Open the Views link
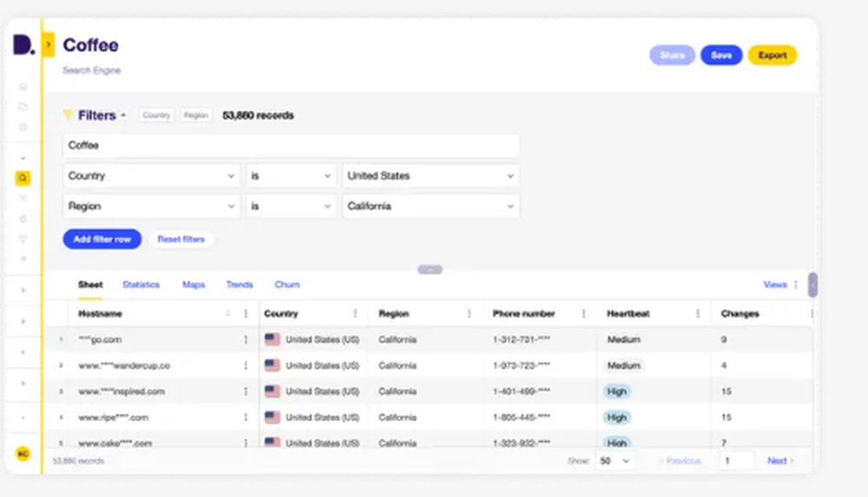 775,284
